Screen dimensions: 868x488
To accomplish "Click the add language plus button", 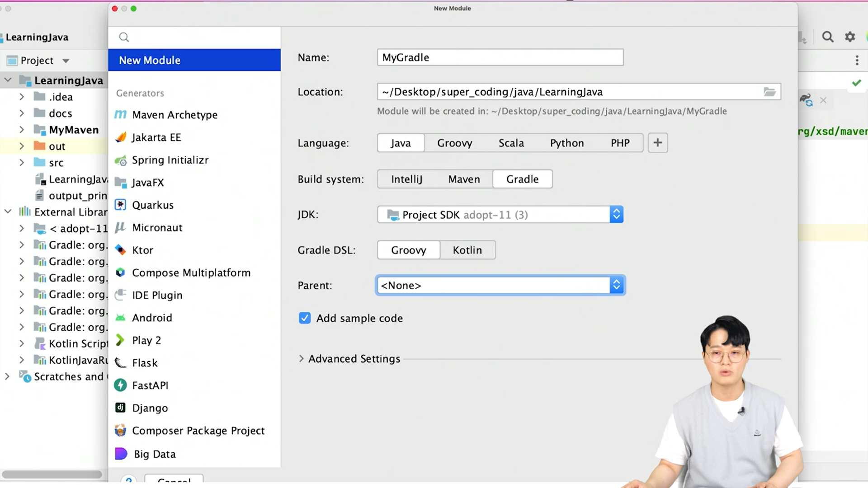I will tap(658, 143).
